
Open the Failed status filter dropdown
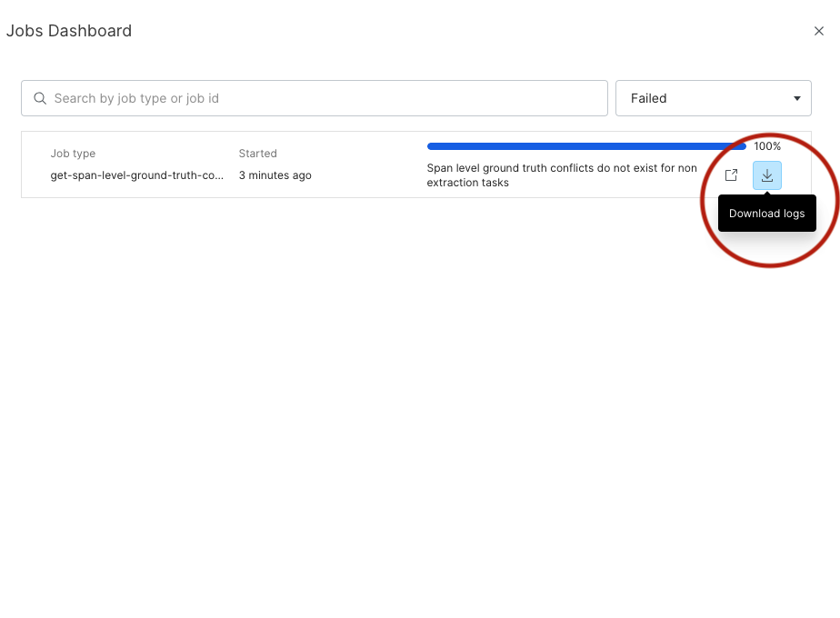click(713, 98)
